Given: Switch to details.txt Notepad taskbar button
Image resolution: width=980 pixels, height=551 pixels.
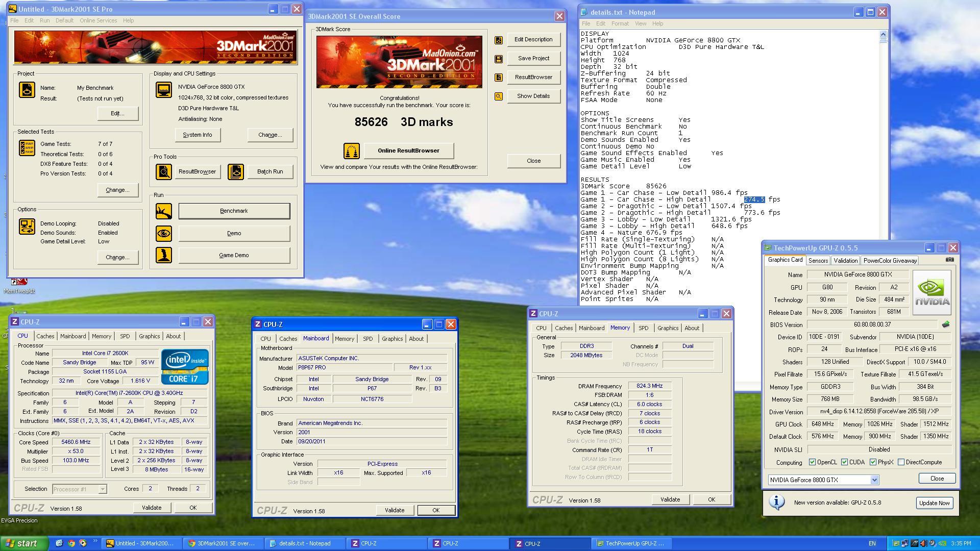Looking at the screenshot, I should coord(305,543).
